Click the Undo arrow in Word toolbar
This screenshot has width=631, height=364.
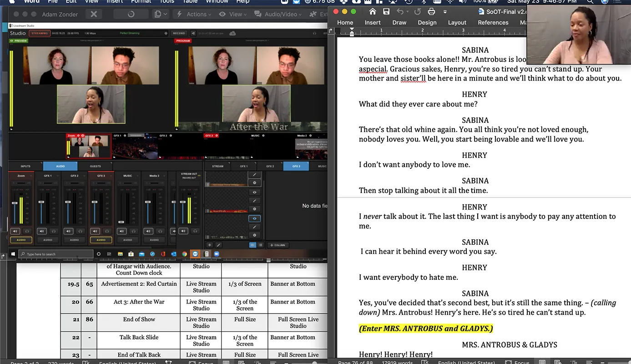(400, 11)
